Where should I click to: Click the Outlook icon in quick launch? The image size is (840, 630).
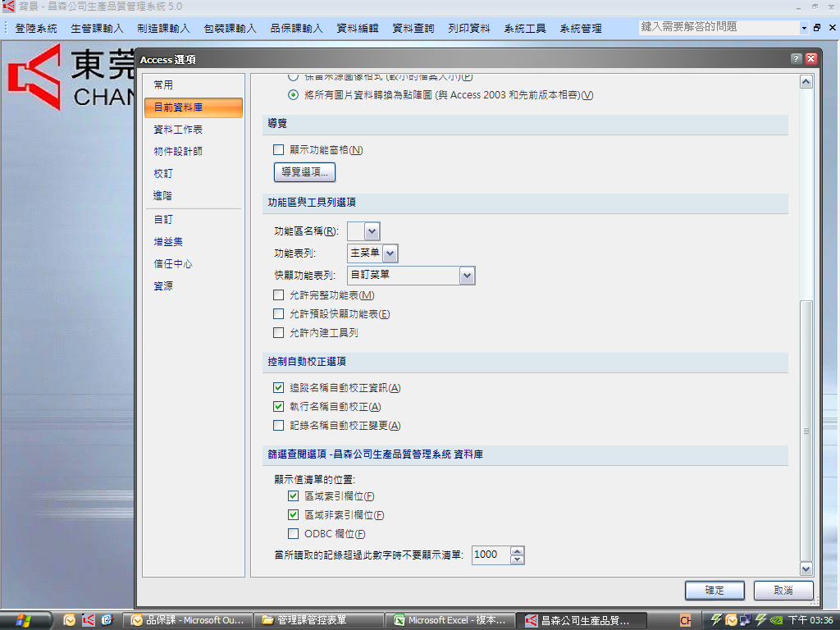tap(70, 620)
